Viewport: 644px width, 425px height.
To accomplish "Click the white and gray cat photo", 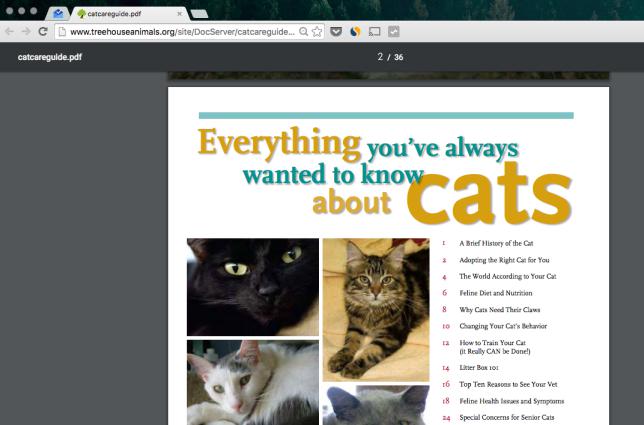I will [253, 382].
